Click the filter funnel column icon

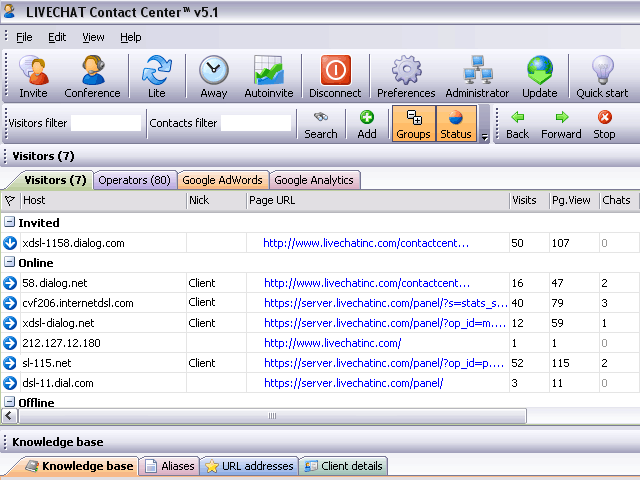tap(10, 200)
